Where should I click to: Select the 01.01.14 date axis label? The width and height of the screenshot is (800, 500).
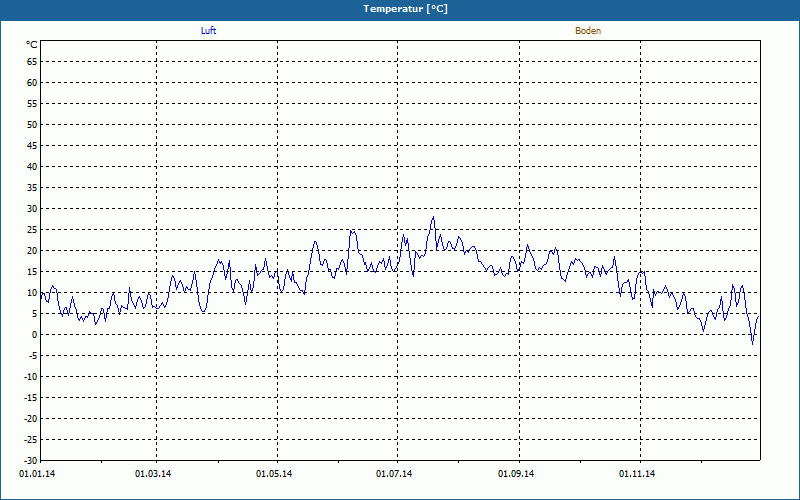pos(37,474)
